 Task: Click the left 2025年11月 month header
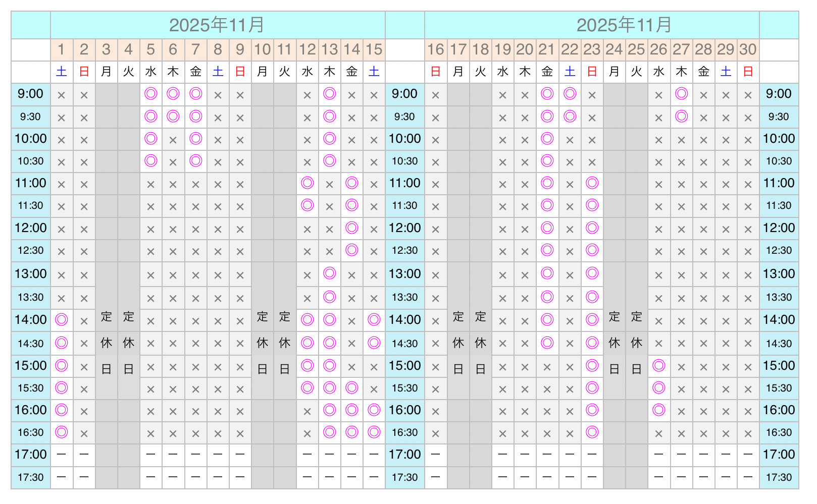(217, 25)
